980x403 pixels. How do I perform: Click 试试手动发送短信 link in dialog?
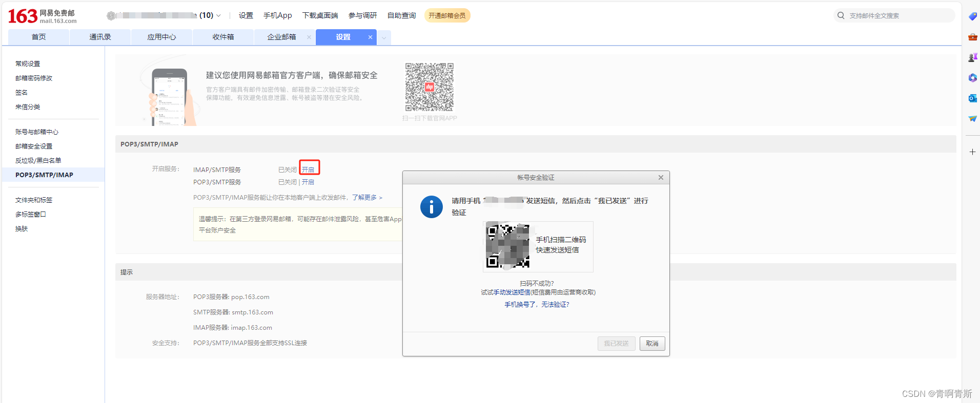505,292
